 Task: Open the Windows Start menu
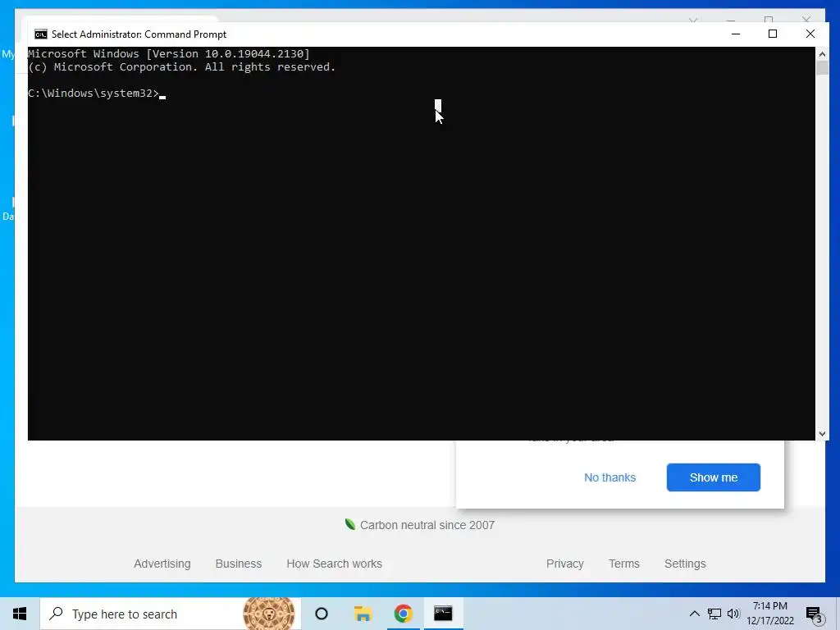point(20,614)
